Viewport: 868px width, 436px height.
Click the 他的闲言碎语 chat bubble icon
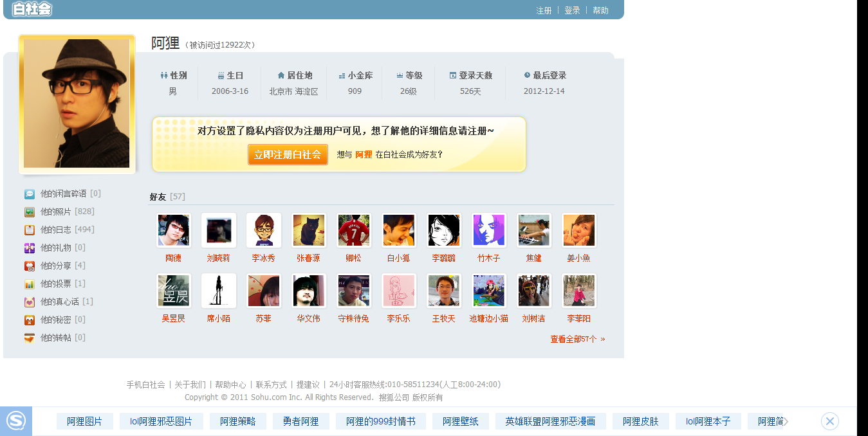30,194
